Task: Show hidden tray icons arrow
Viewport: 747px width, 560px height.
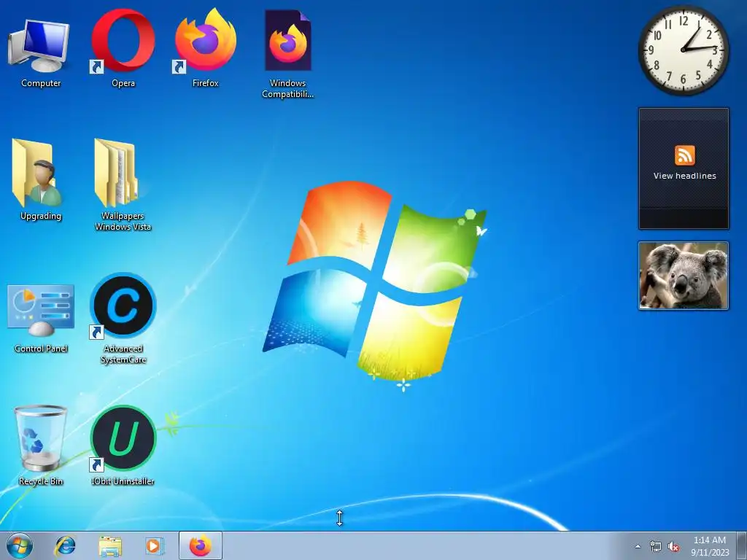Action: (638, 547)
